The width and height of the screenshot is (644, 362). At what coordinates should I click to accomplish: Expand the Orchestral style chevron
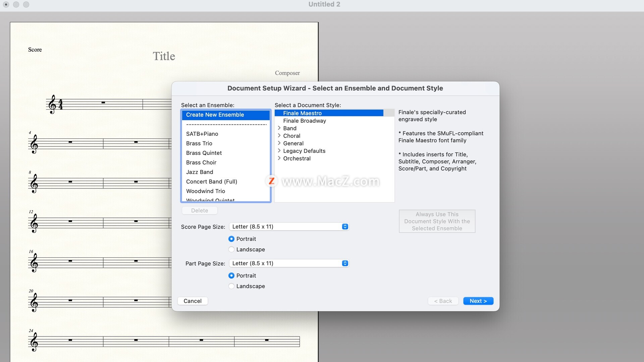click(x=279, y=158)
